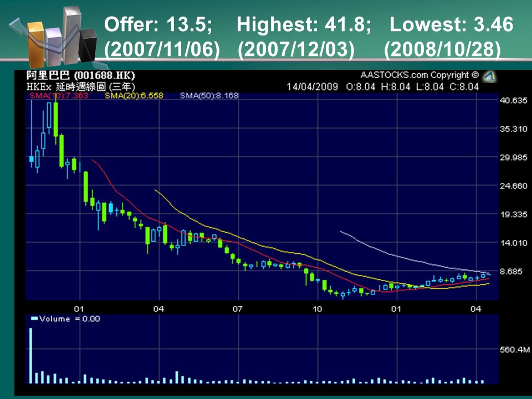This screenshot has height=399, width=532.
Task: Click the price axis label 19.335
Action: 514,214
